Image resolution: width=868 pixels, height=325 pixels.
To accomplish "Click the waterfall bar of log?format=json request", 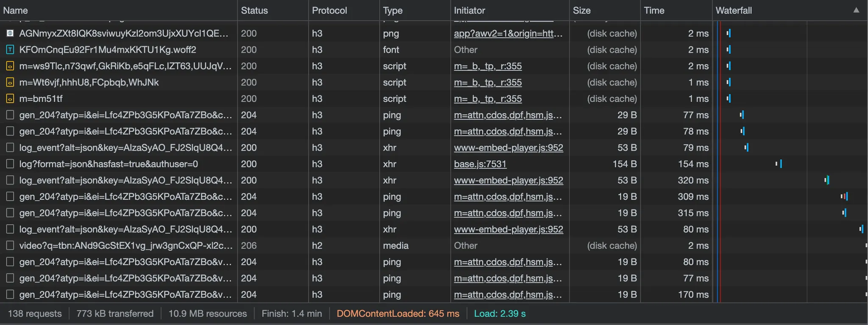I will (780, 164).
